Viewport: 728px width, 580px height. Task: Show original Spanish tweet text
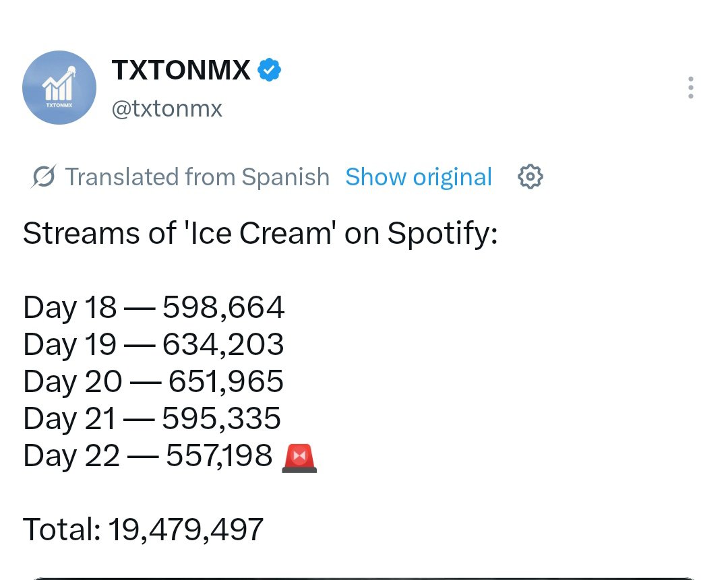pos(419,176)
